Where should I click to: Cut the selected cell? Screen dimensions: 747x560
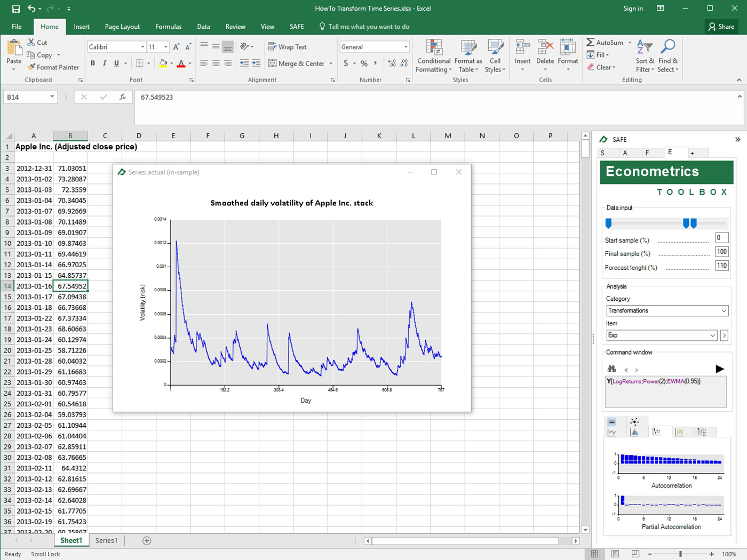point(37,43)
